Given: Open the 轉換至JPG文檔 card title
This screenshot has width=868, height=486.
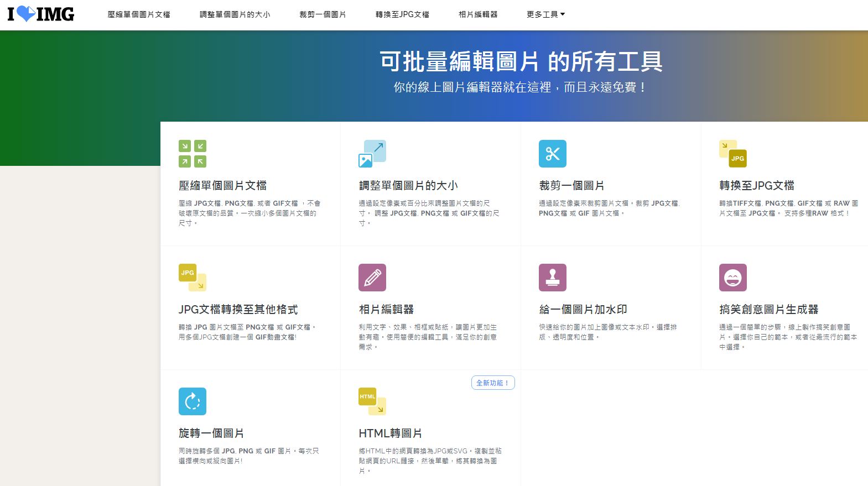Looking at the screenshot, I should coord(757,185).
